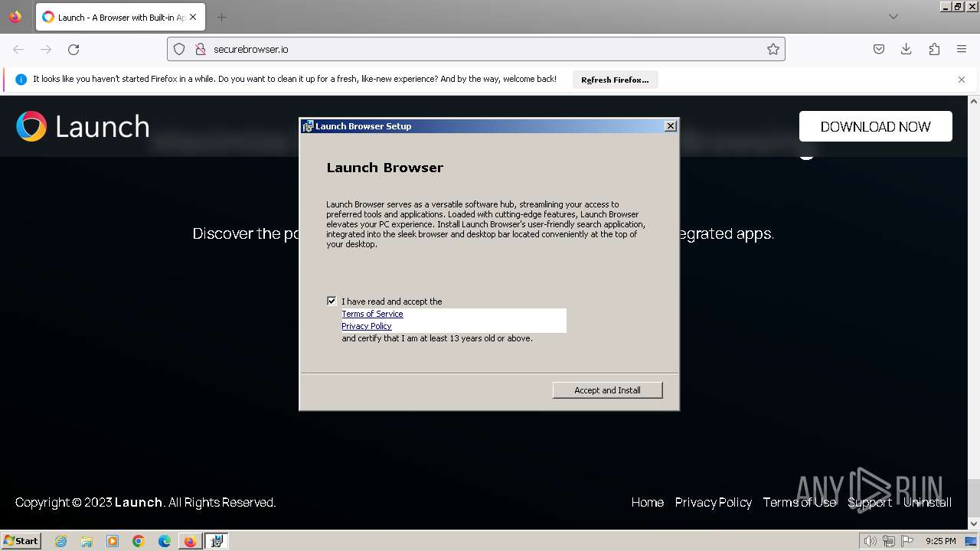This screenshot has height=551, width=980.
Task: Click the page scrollbar up arrow
Action: click(974, 101)
